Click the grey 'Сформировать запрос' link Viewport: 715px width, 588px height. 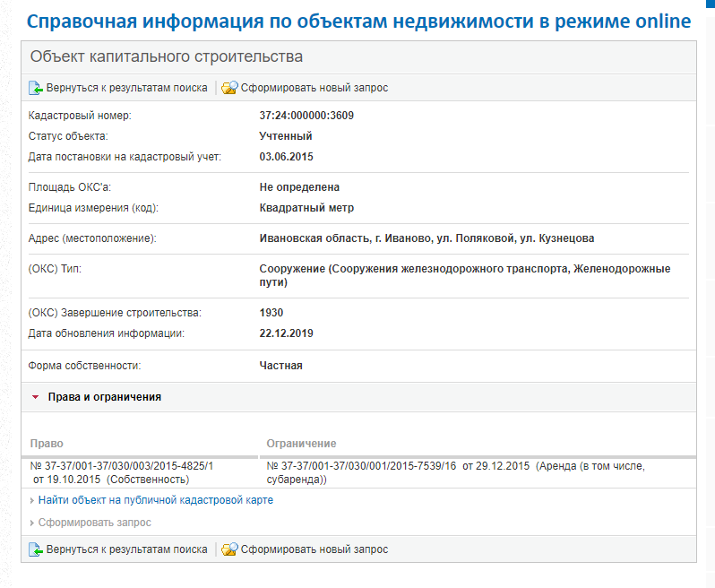pyautogui.click(x=94, y=523)
